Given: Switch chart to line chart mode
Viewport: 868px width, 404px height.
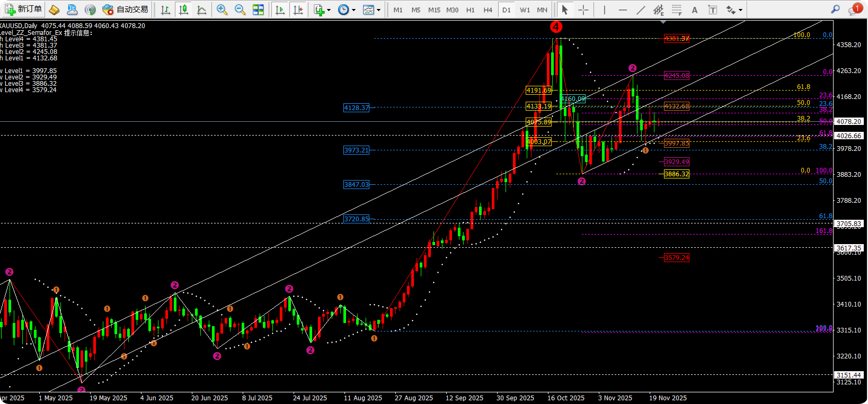Looking at the screenshot, I should tap(202, 10).
